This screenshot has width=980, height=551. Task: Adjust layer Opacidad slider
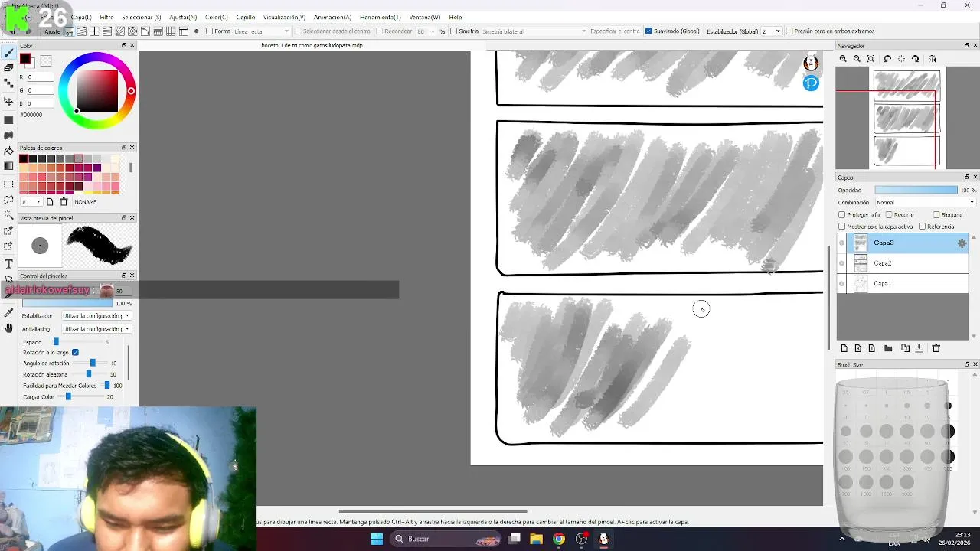[916, 190]
